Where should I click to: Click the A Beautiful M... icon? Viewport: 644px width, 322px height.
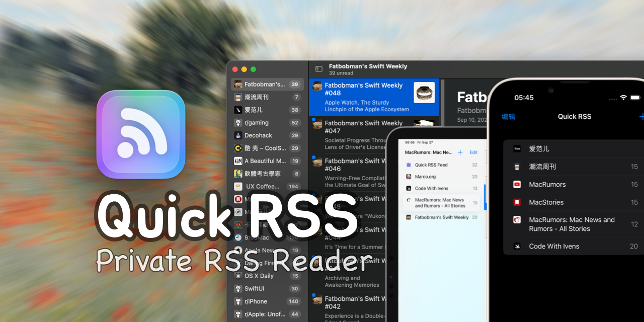(x=238, y=161)
